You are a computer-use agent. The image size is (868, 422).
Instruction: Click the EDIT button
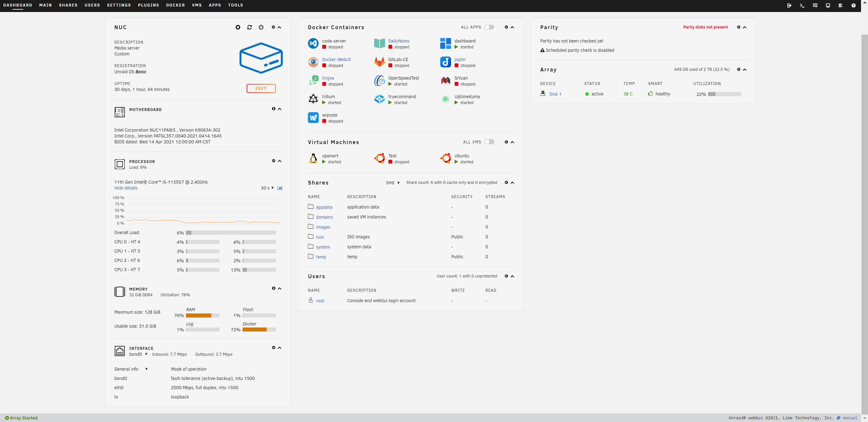point(261,88)
